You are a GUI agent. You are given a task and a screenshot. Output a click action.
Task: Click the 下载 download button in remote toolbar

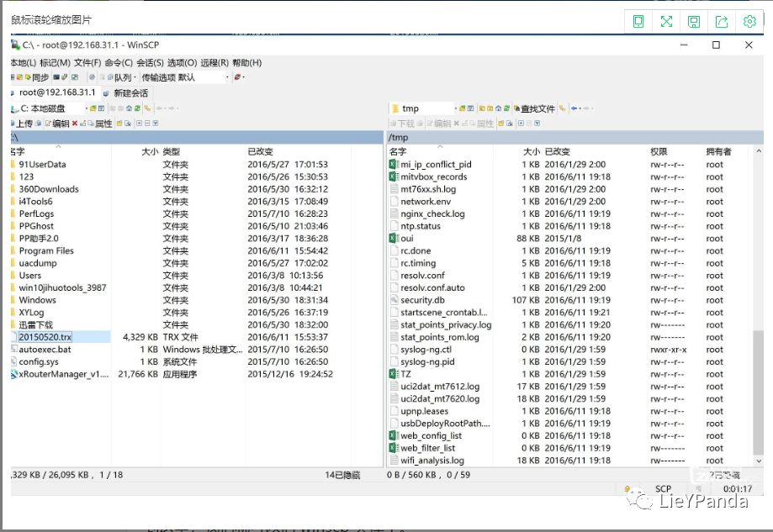point(402,124)
